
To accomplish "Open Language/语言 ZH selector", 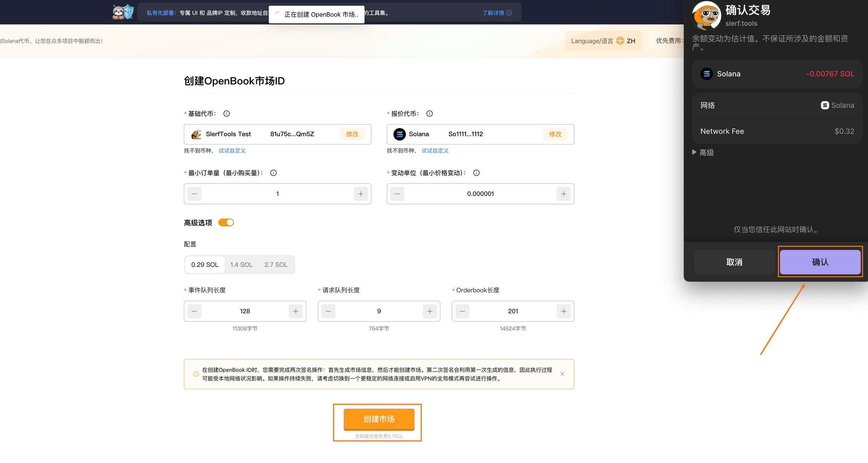I will [x=603, y=41].
